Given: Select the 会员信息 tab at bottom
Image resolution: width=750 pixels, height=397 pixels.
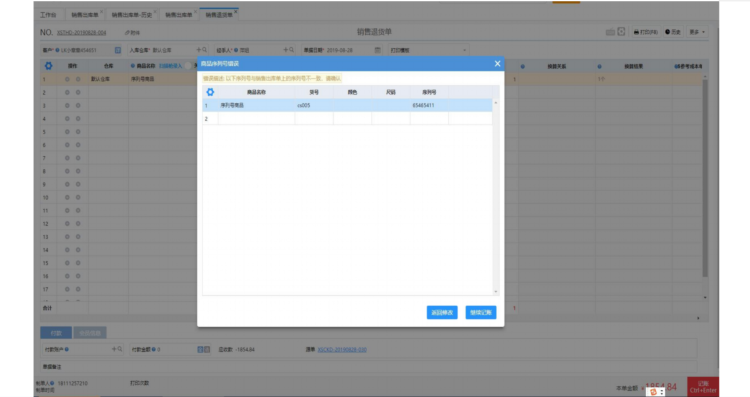Looking at the screenshot, I should click(x=90, y=333).
